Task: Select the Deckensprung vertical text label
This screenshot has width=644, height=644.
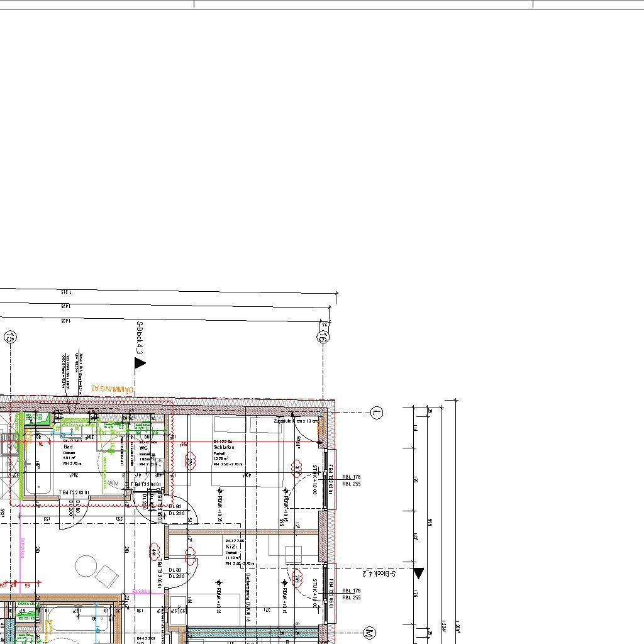Action: click(x=248, y=586)
